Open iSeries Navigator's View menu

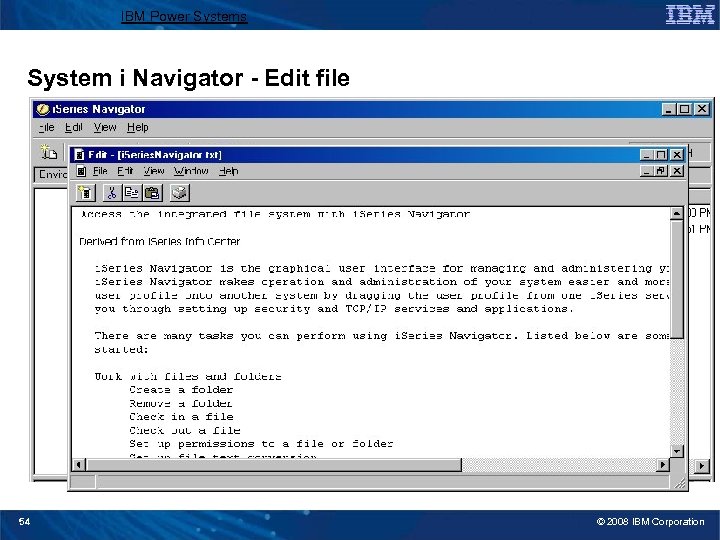coord(105,127)
